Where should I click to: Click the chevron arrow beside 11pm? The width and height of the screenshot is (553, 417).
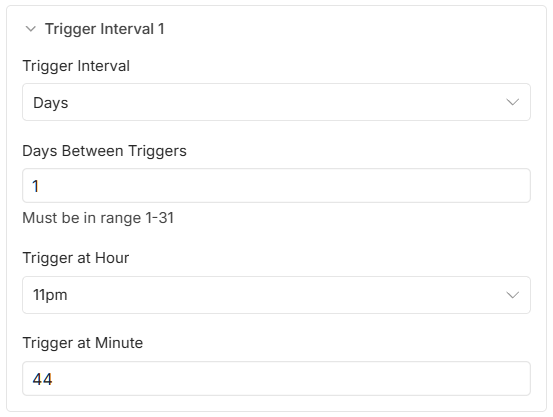tap(512, 295)
